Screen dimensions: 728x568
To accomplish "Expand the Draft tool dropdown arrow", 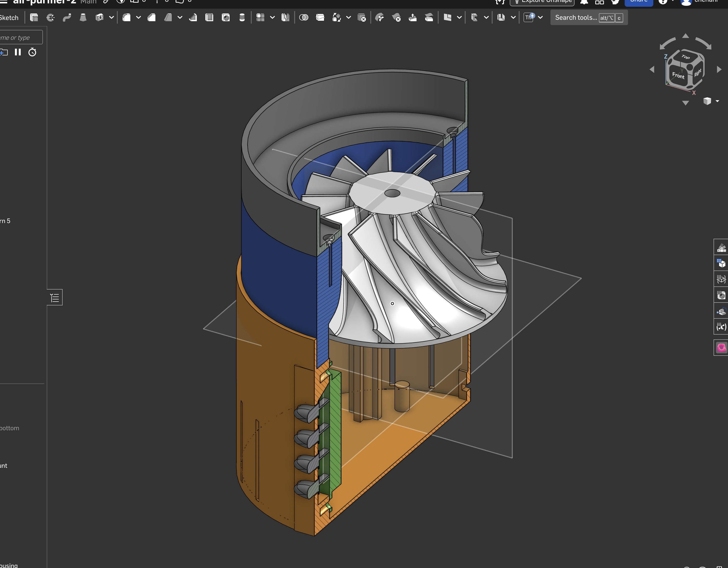I will [180, 18].
